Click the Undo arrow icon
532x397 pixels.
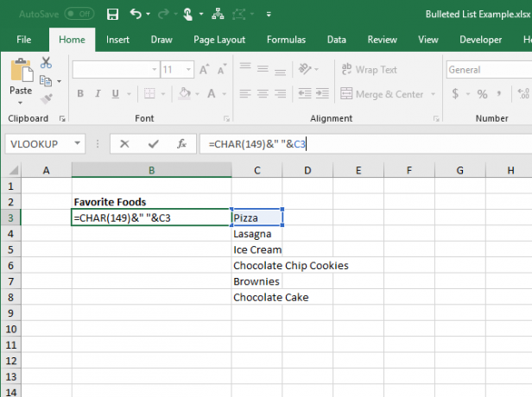(136, 14)
